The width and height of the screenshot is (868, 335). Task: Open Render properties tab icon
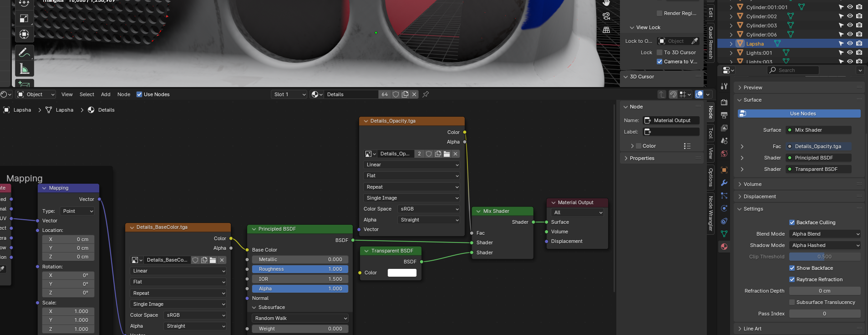pyautogui.click(x=724, y=103)
